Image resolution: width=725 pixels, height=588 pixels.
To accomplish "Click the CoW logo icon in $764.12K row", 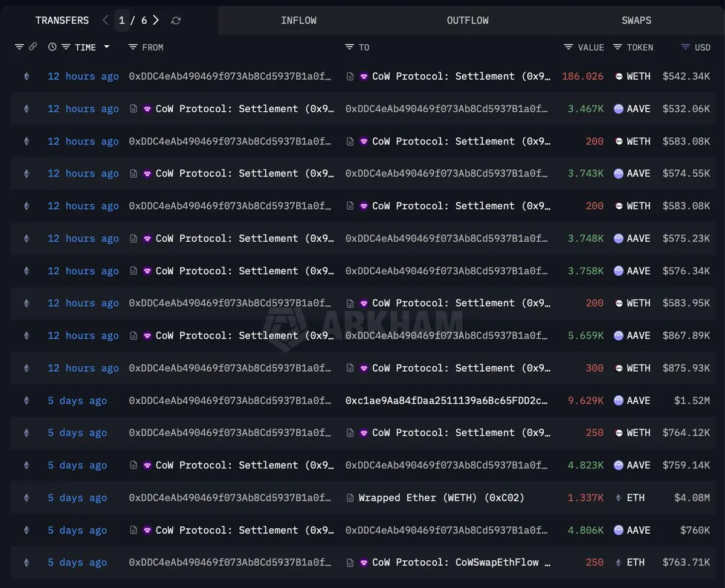I will click(364, 433).
